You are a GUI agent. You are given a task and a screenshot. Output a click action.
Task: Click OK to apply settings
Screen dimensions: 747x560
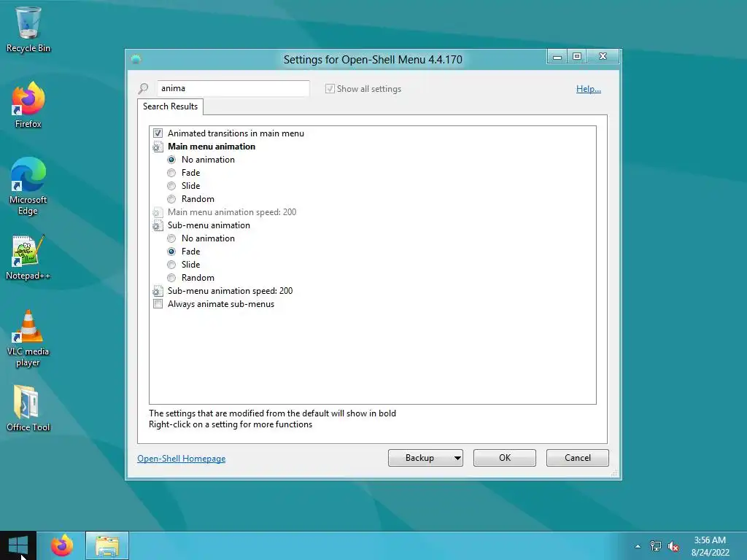[x=505, y=458]
